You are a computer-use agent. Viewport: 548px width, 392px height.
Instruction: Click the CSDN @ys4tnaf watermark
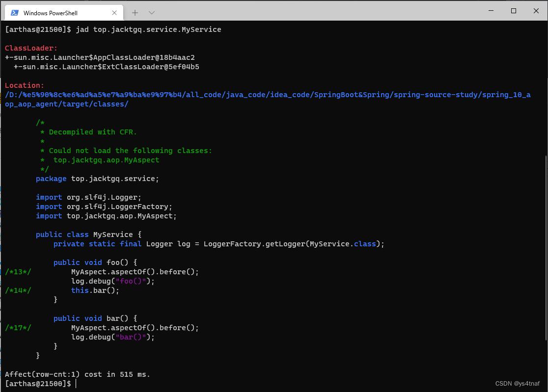(518, 384)
